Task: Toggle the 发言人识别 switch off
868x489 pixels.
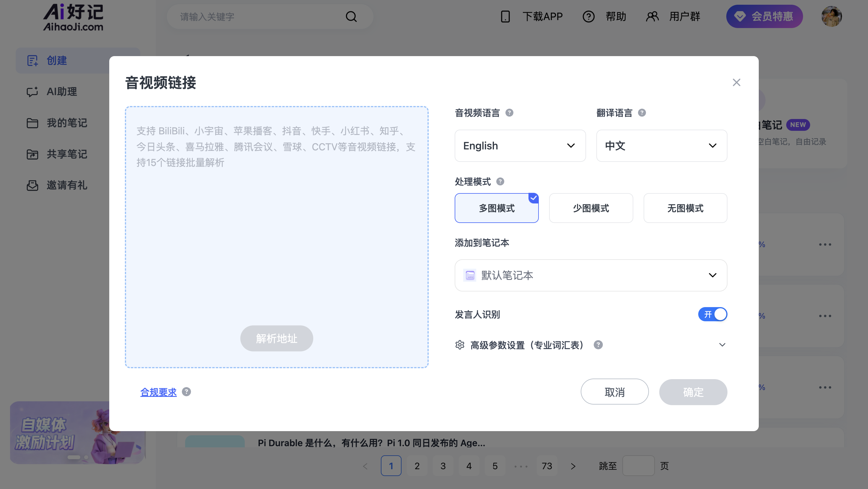Action: click(712, 314)
